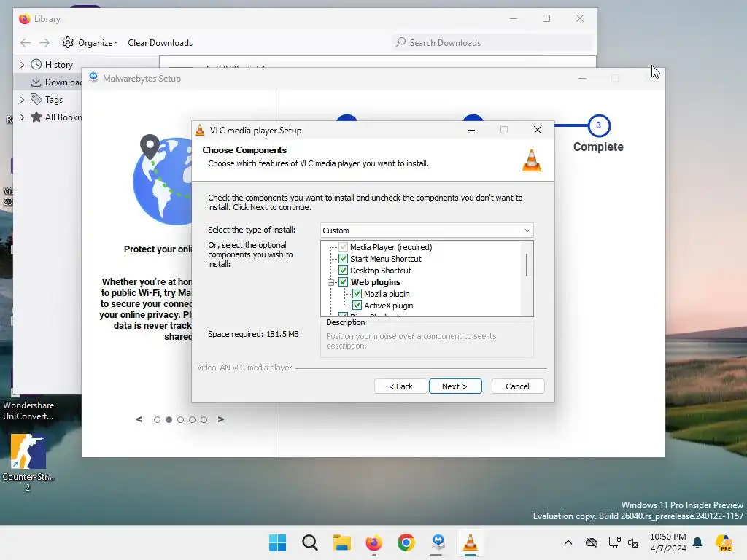
Task: Toggle the Web plugins checkbox
Action: click(343, 282)
